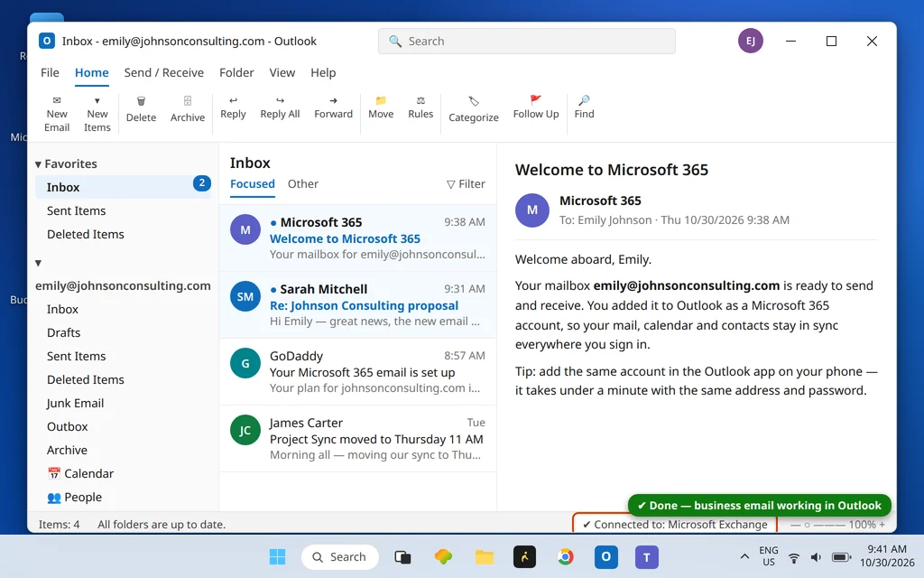Click the SM sender avatar
This screenshot has height=578, width=924.
pos(245,296)
